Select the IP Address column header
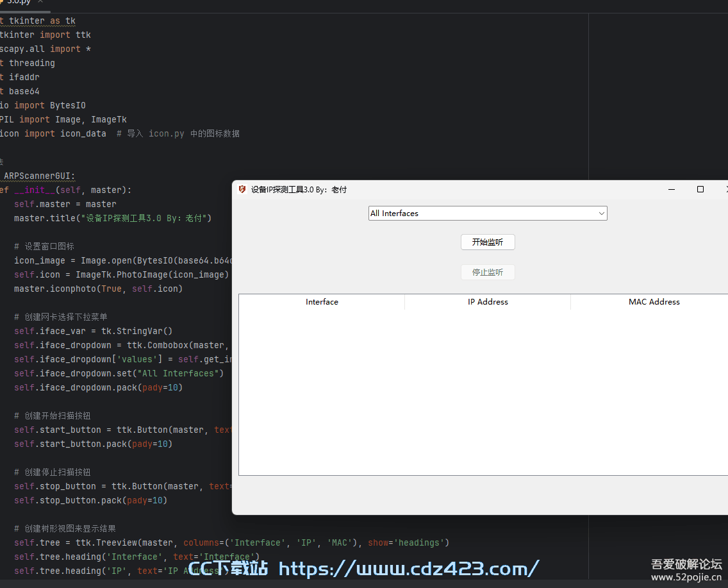Image resolution: width=728 pixels, height=588 pixels. [x=488, y=302]
